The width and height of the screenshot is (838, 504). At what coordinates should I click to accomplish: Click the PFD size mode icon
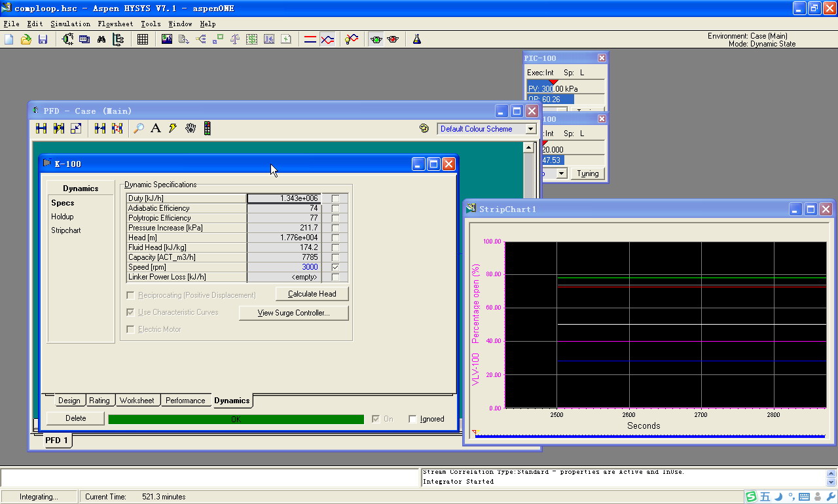(76, 128)
